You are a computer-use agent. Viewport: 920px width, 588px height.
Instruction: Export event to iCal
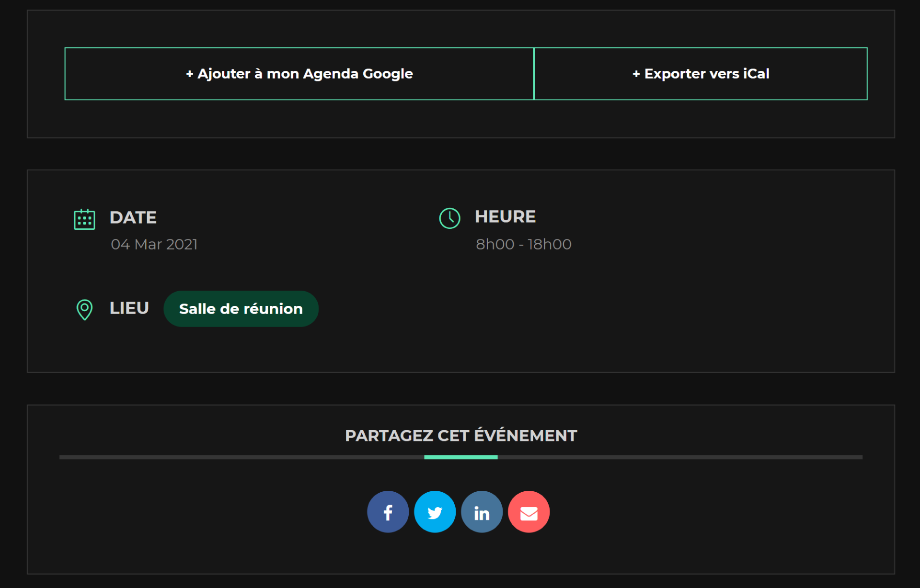tap(701, 74)
